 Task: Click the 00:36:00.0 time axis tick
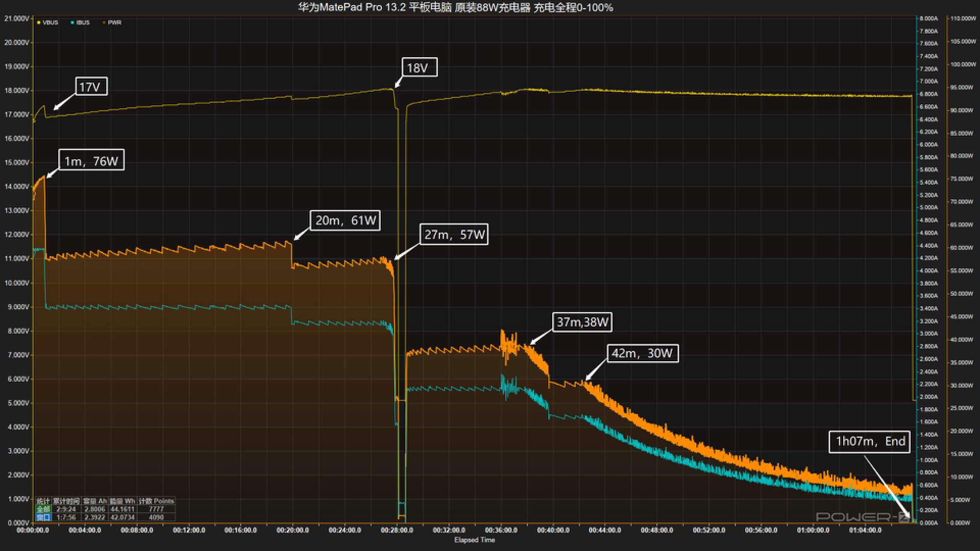501,530
